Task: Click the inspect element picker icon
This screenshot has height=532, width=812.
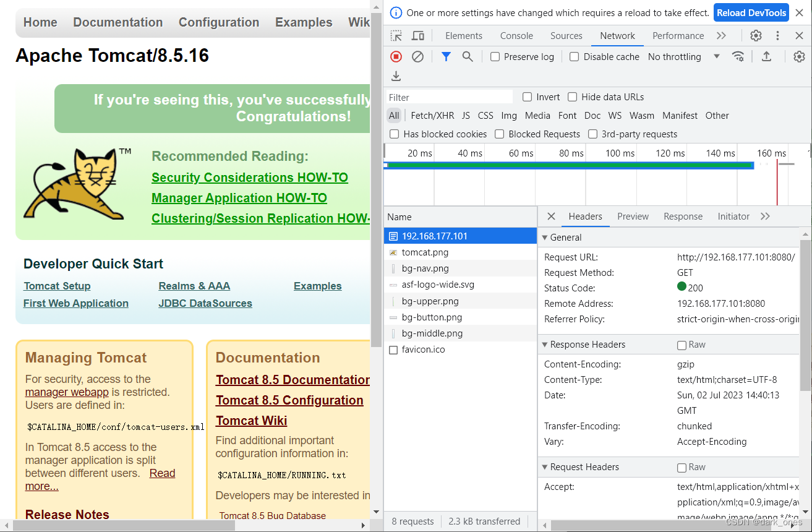Action: point(396,36)
